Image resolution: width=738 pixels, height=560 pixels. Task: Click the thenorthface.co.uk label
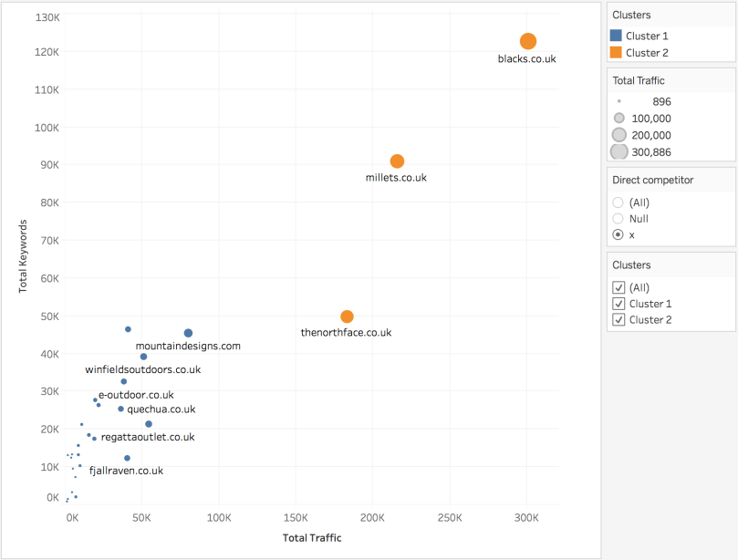coord(346,333)
